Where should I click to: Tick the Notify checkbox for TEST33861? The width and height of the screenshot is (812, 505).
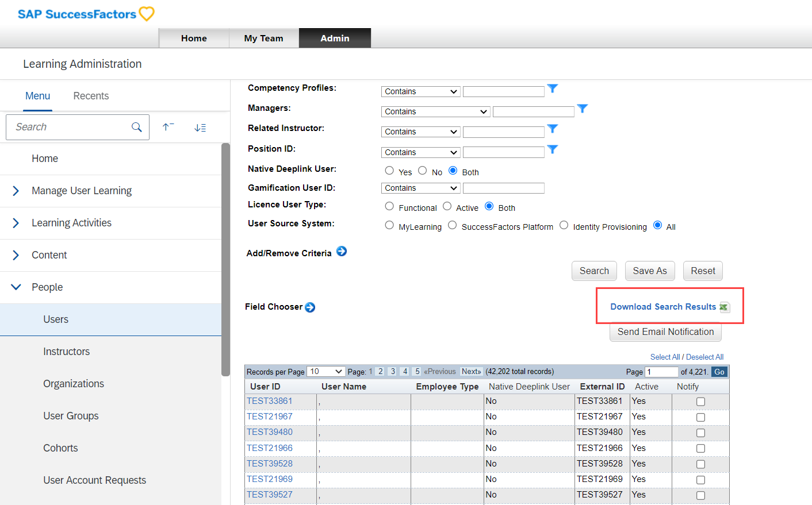point(700,402)
